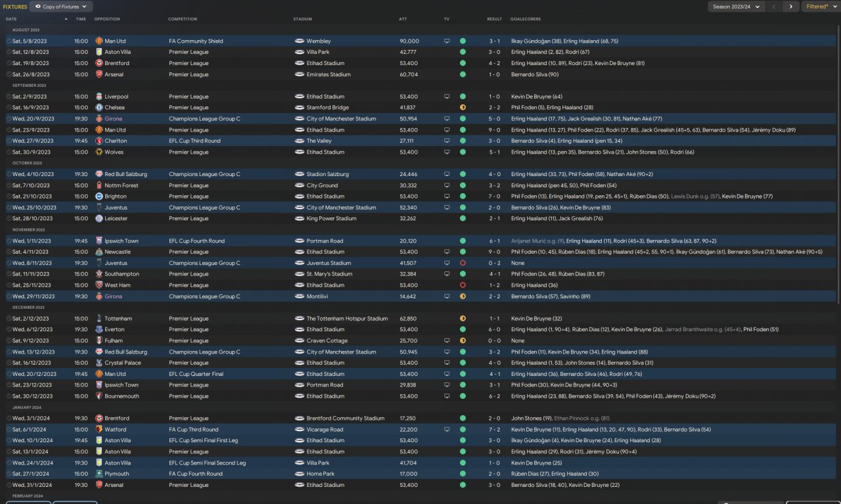Click the Charlton club badge
This screenshot has width=841, height=504.
coord(99,141)
